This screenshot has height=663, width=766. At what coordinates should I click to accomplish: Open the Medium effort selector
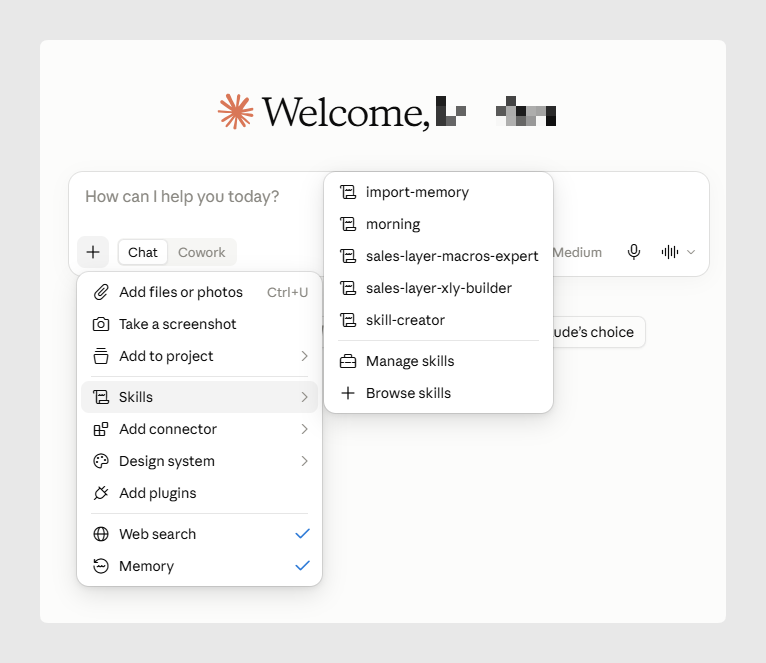tap(577, 252)
